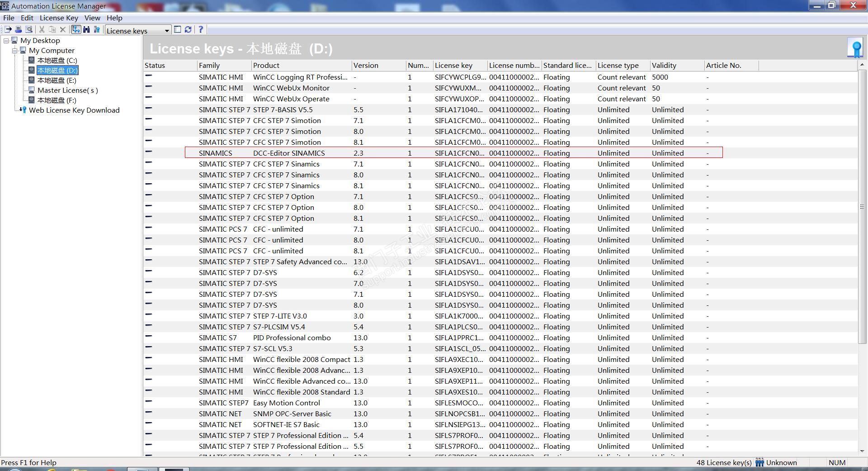The width and height of the screenshot is (868, 471).
Task: Click the blue license key icon in the header
Action: pyautogui.click(x=855, y=48)
